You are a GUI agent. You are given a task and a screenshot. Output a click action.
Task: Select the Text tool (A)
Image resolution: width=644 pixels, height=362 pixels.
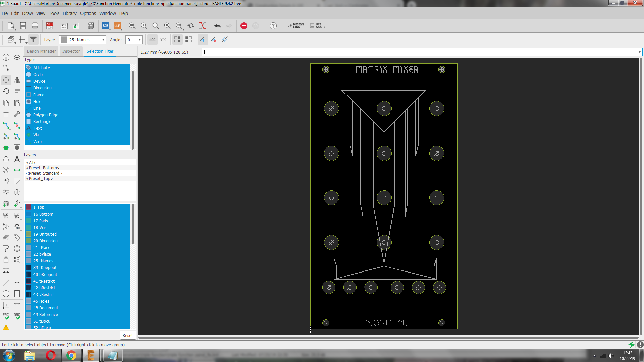(x=17, y=159)
